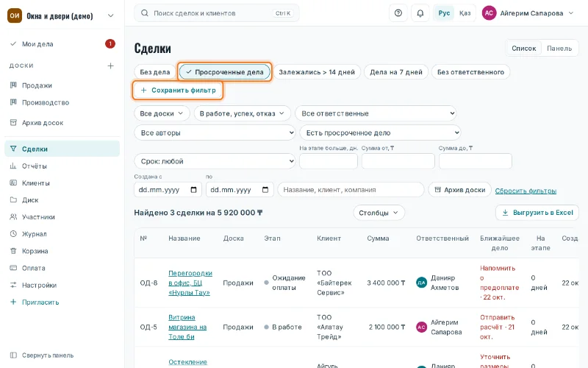The height and width of the screenshot is (368, 588).
Task: Add a new board with plus icon
Action: tap(111, 66)
